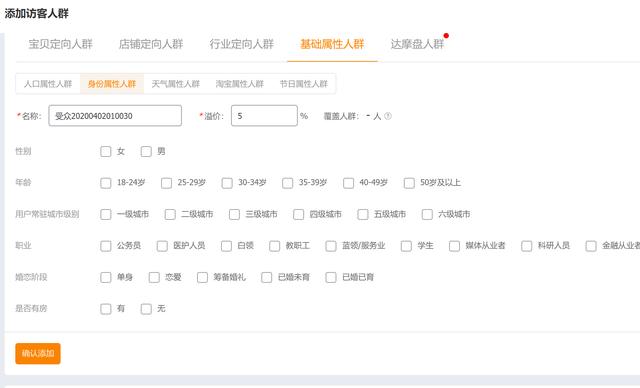Focus the 溢价 percentage input box

[264, 116]
